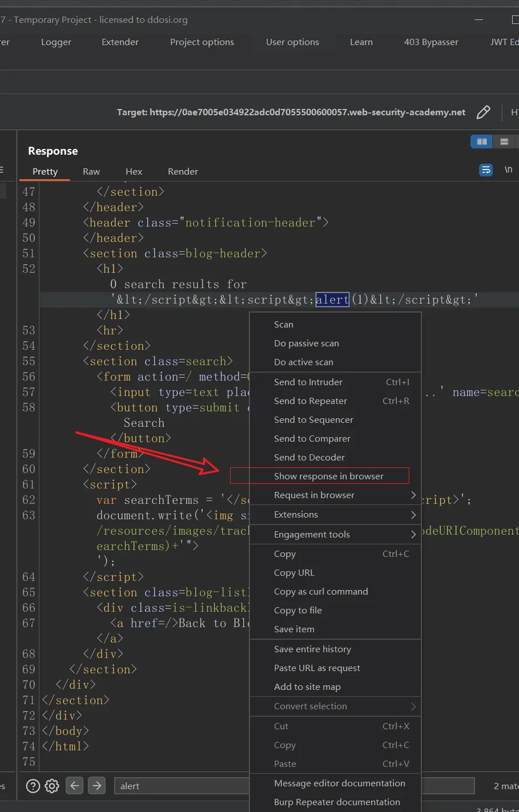519x812 pixels.
Task: Switch to side-by-side split layout icon
Action: pyautogui.click(x=482, y=142)
